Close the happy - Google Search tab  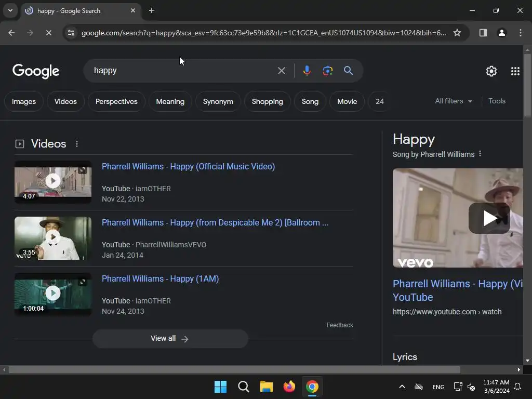click(133, 10)
